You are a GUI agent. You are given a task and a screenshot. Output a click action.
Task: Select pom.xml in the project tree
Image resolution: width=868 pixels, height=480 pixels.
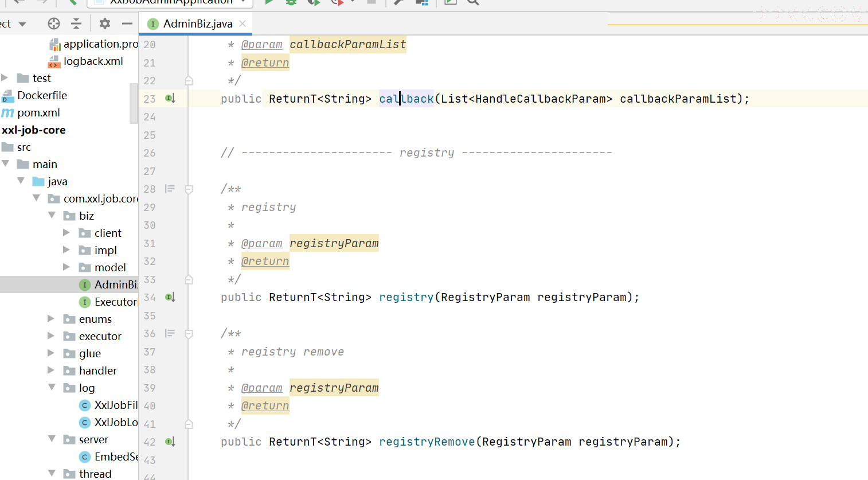click(38, 112)
